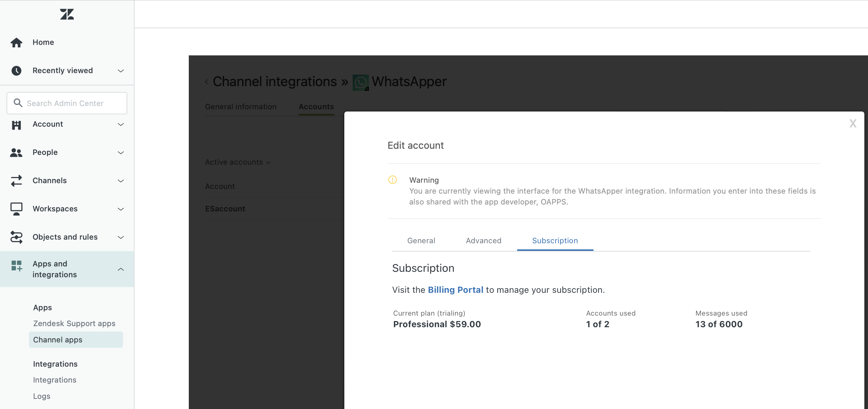Viewport: 868px width, 409px height.
Task: Open the Billing Portal link
Action: pyautogui.click(x=456, y=290)
